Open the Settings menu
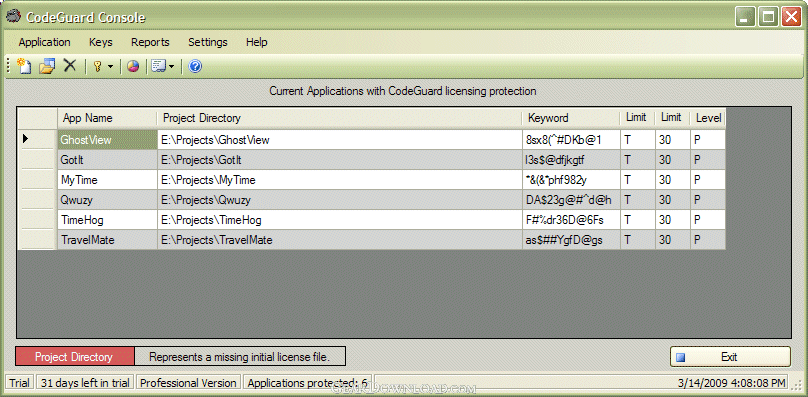This screenshot has width=808, height=397. [208, 42]
